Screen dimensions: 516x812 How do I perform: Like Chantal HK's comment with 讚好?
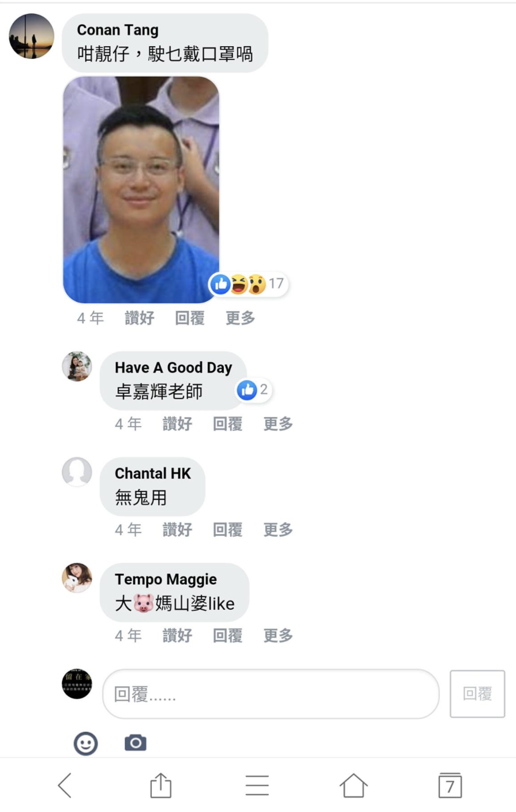[x=177, y=530]
